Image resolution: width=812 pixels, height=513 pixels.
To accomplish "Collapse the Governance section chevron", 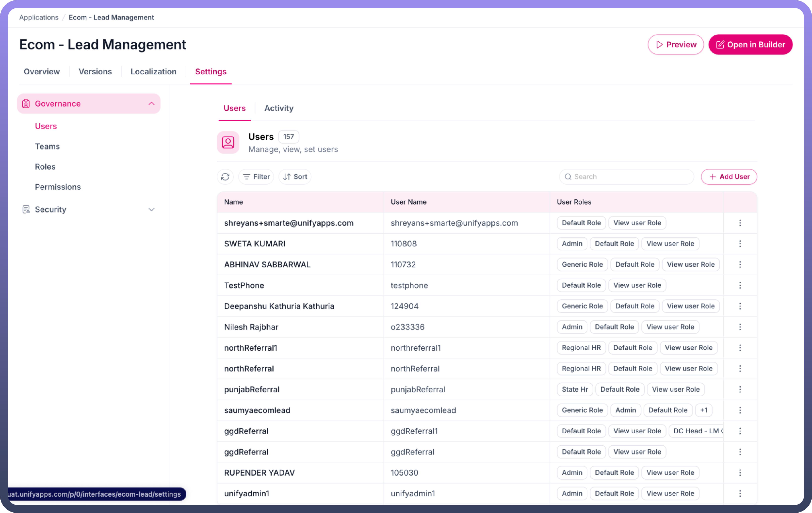I will click(151, 103).
